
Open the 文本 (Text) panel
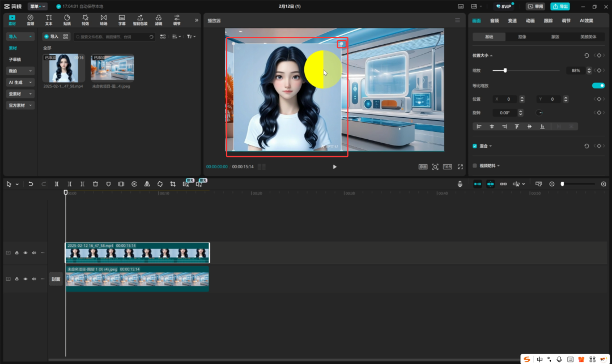click(x=48, y=20)
